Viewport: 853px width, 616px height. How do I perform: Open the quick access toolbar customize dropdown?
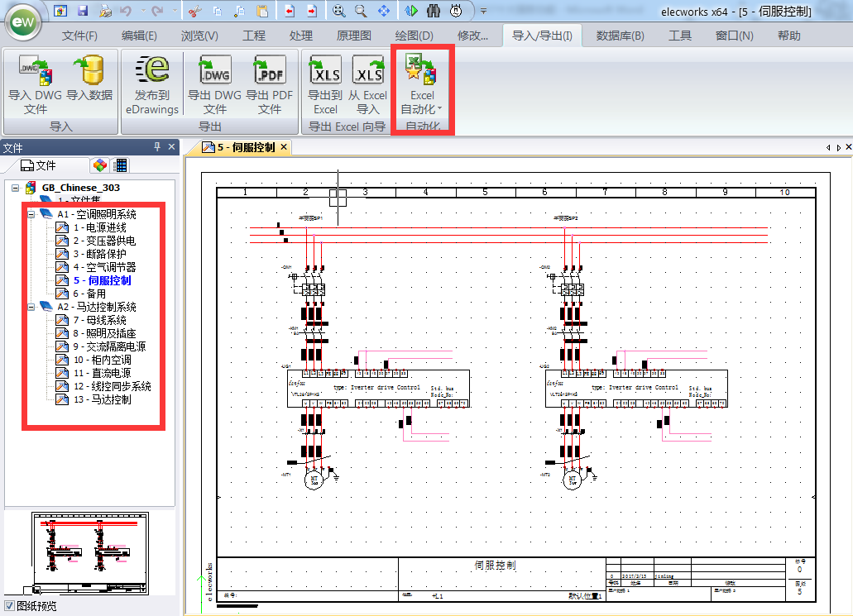click(x=483, y=11)
